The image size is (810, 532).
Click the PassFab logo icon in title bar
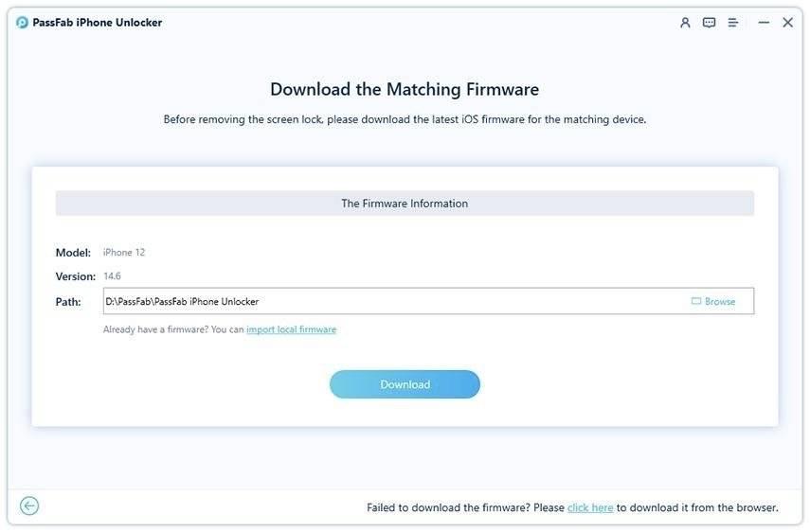point(23,23)
